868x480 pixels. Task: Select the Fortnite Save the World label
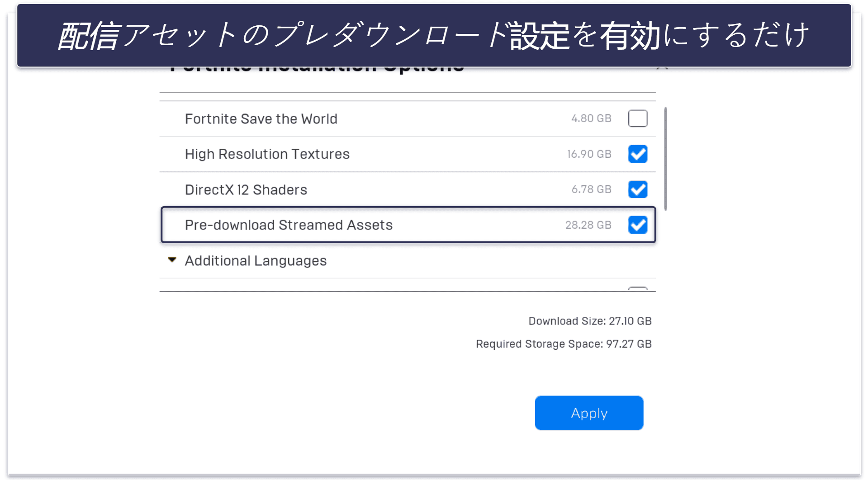pos(261,119)
